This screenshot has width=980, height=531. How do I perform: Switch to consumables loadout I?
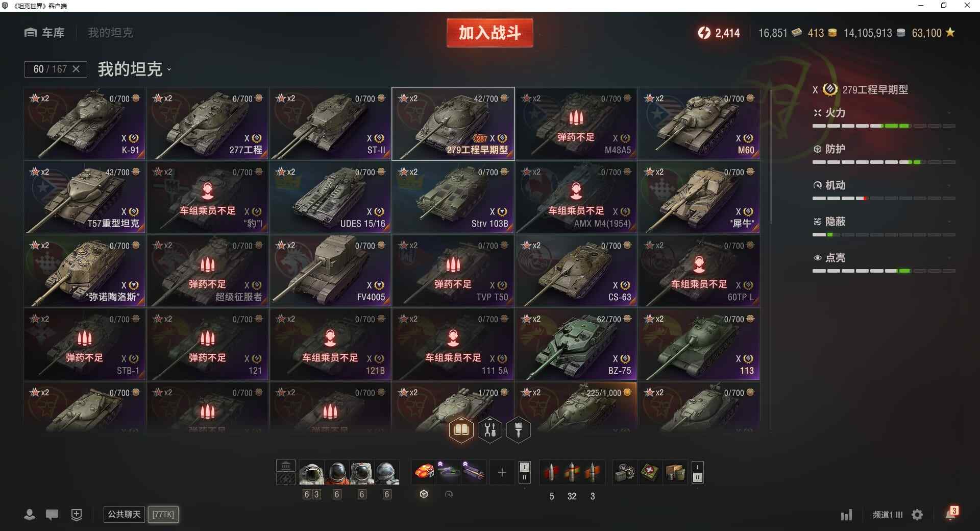[698, 467]
